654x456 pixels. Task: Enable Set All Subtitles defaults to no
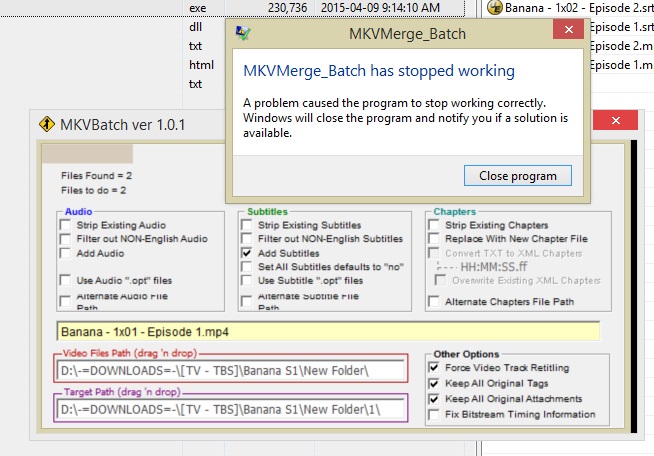pyautogui.click(x=247, y=267)
